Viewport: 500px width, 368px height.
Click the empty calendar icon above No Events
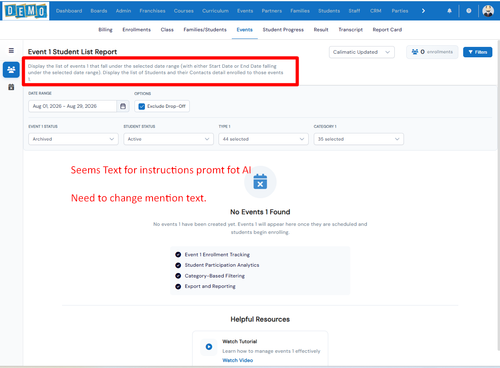[260, 182]
